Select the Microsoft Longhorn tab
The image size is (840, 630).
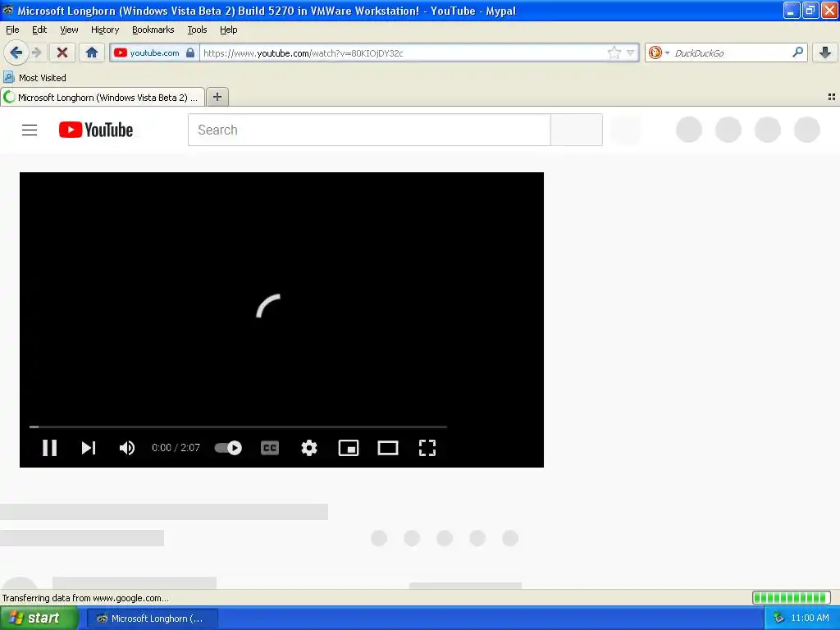click(103, 97)
